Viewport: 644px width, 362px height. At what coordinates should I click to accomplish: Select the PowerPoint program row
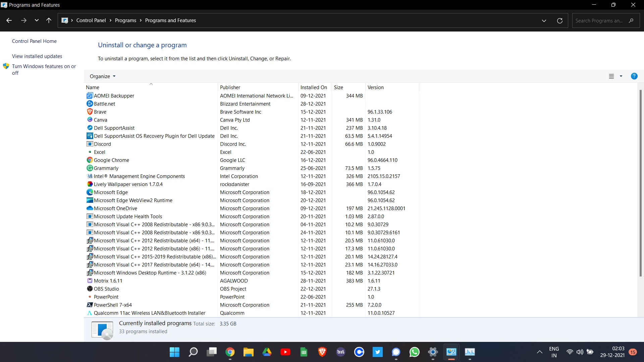[x=252, y=297]
